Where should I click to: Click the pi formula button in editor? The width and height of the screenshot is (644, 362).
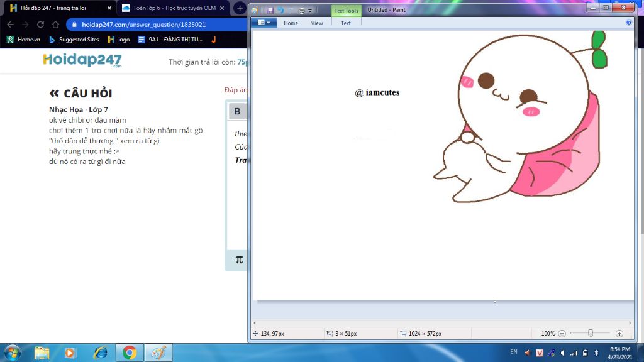tap(239, 260)
